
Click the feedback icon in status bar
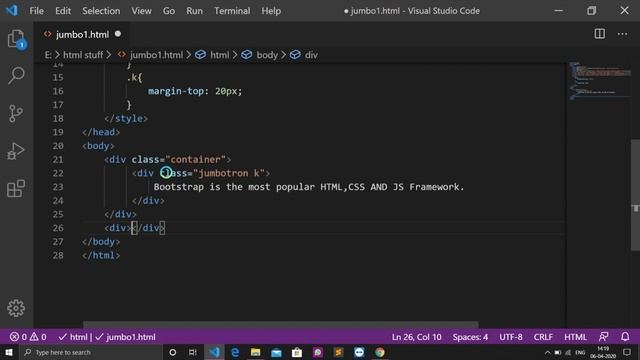point(604,337)
